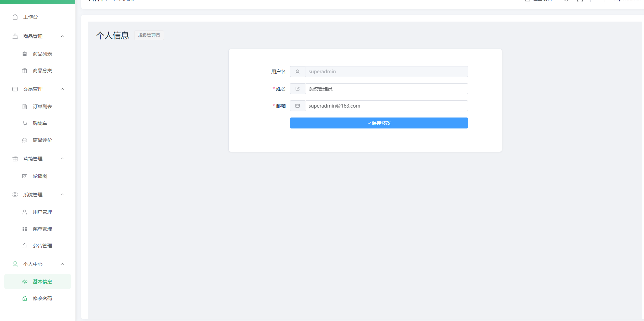This screenshot has width=644, height=321.
Task: Click the workbench home icon in sidebar
Action: 15,17
